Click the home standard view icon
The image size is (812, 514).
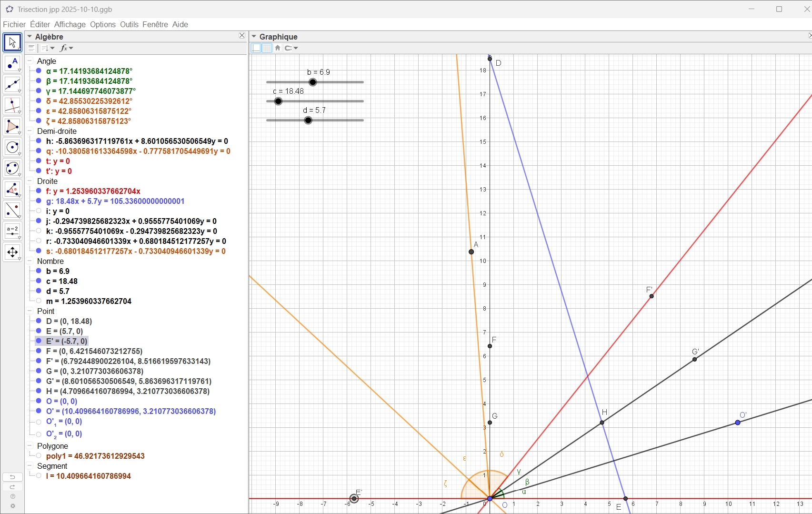click(x=278, y=48)
